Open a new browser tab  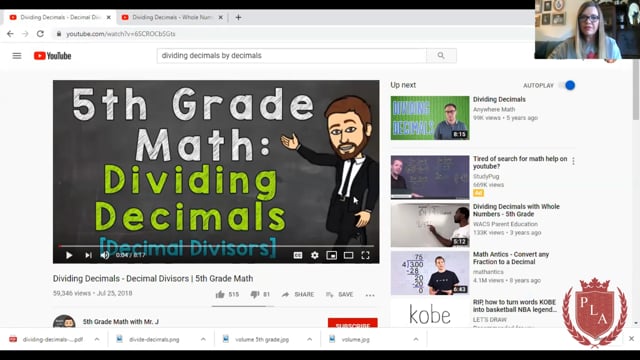238,17
